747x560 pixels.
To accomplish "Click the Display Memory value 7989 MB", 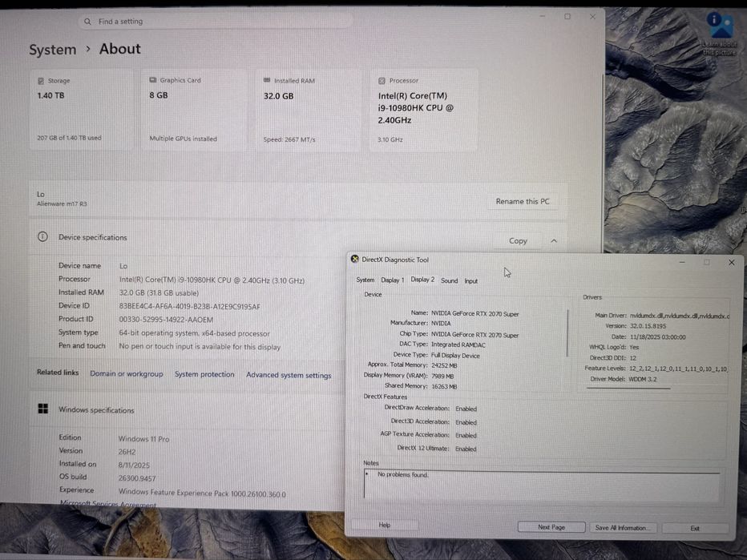I will (x=442, y=376).
